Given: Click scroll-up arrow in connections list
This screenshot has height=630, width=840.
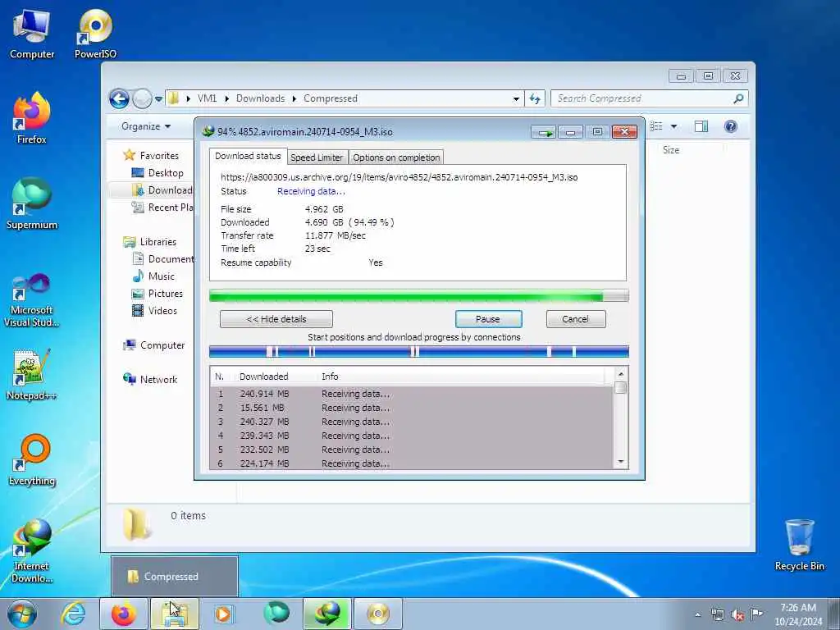Looking at the screenshot, I should tap(621, 374).
